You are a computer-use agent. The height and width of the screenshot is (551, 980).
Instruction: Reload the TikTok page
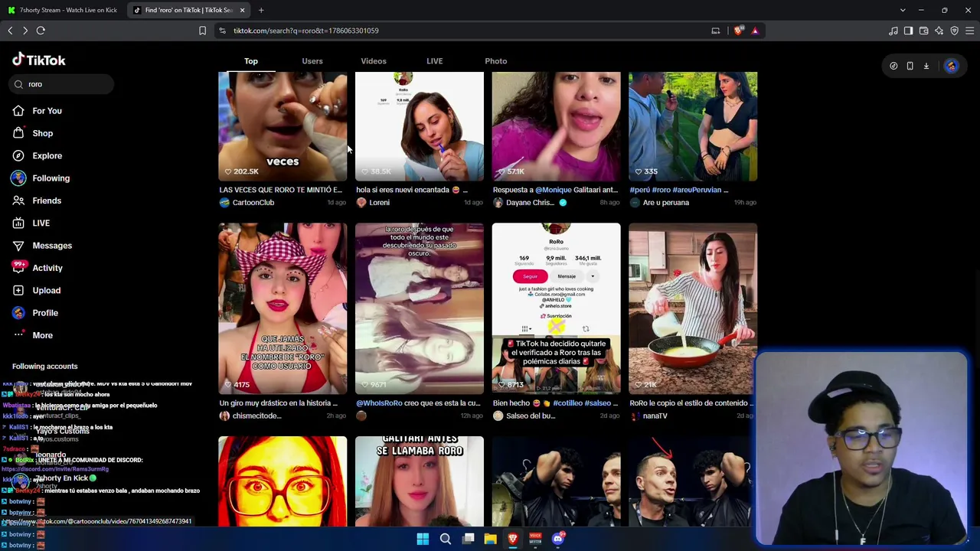point(41,31)
